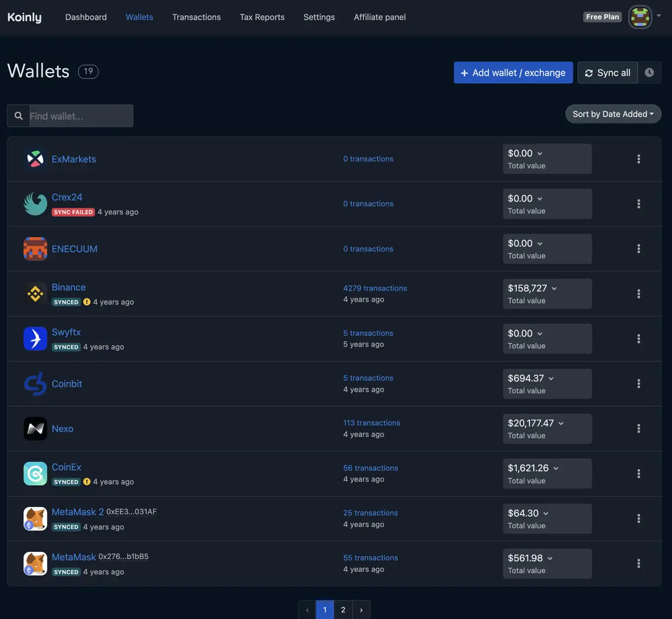Open kebab menu for the Coinbit wallet
The height and width of the screenshot is (619, 672).
(638, 384)
